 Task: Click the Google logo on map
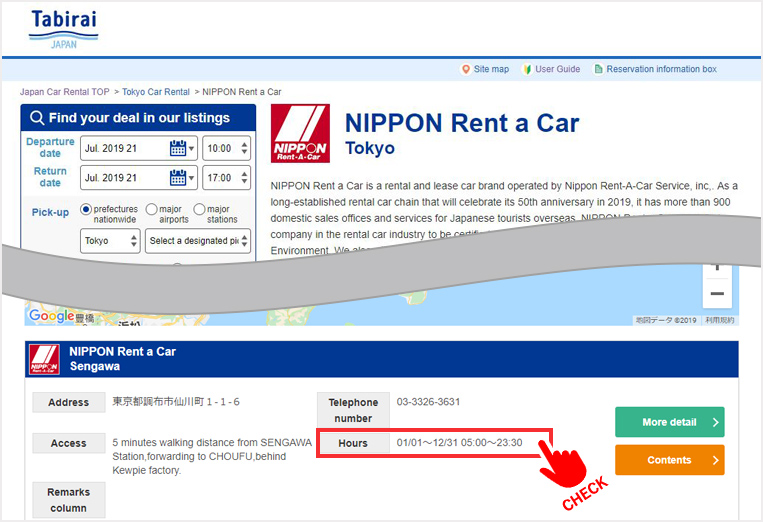click(50, 316)
